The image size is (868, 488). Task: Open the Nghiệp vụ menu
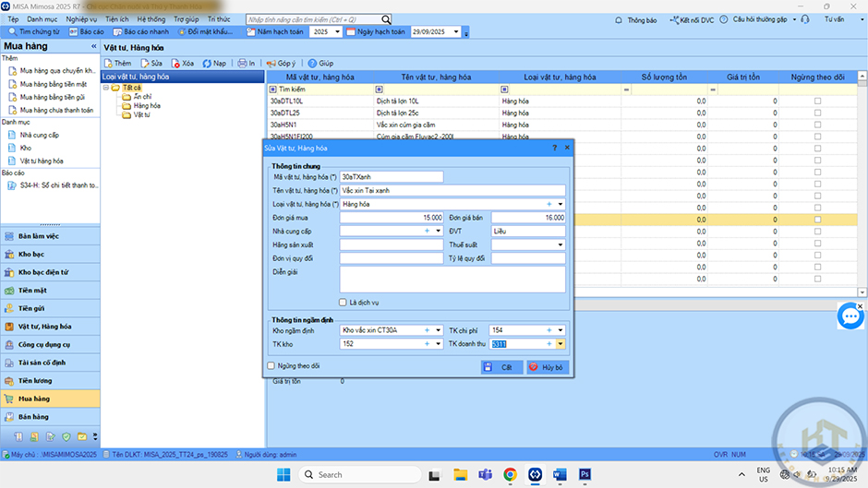[x=81, y=18]
